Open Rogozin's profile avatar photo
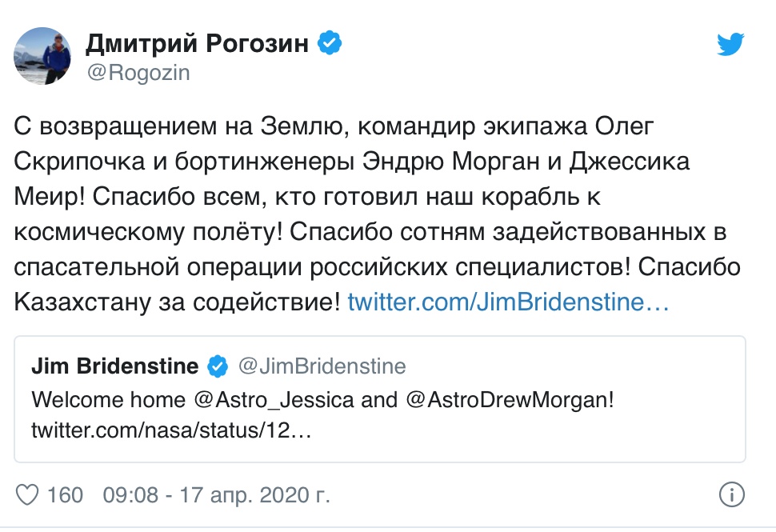Image resolution: width=776 pixels, height=532 pixels. click(42, 55)
